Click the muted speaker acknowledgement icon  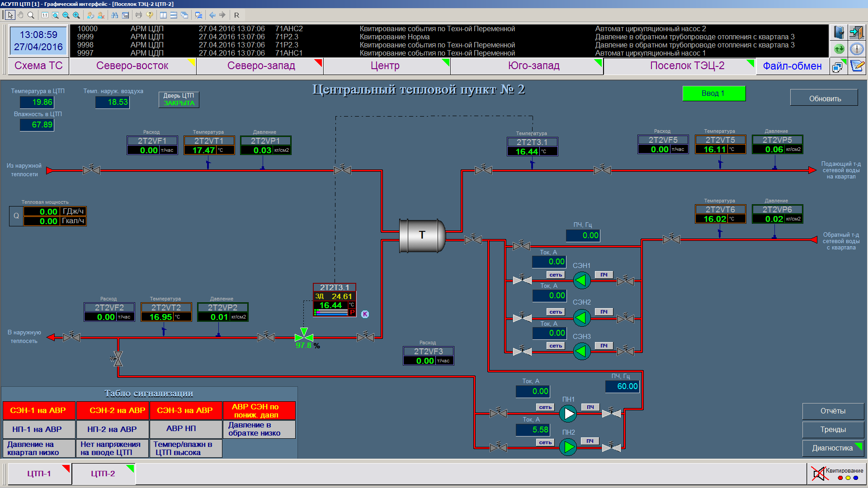pos(818,474)
